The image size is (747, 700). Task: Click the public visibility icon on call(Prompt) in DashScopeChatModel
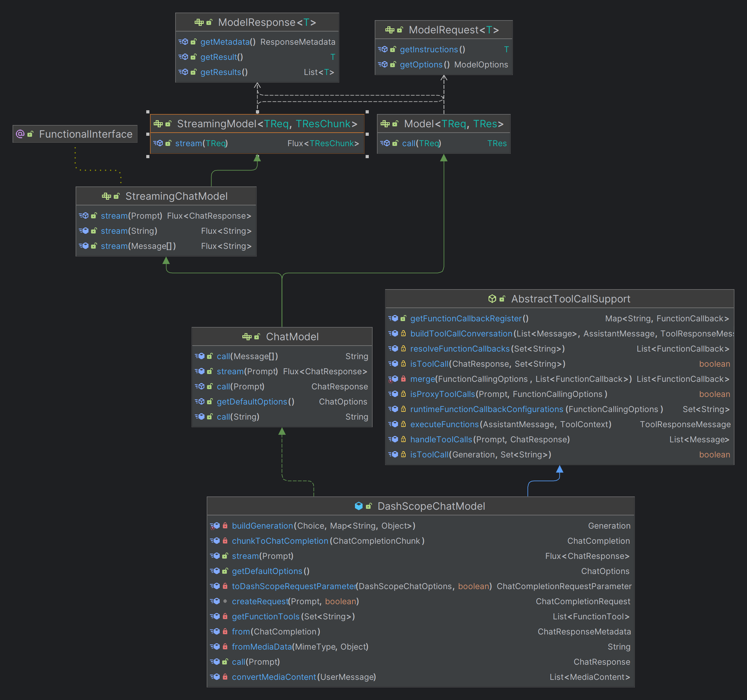(x=225, y=662)
